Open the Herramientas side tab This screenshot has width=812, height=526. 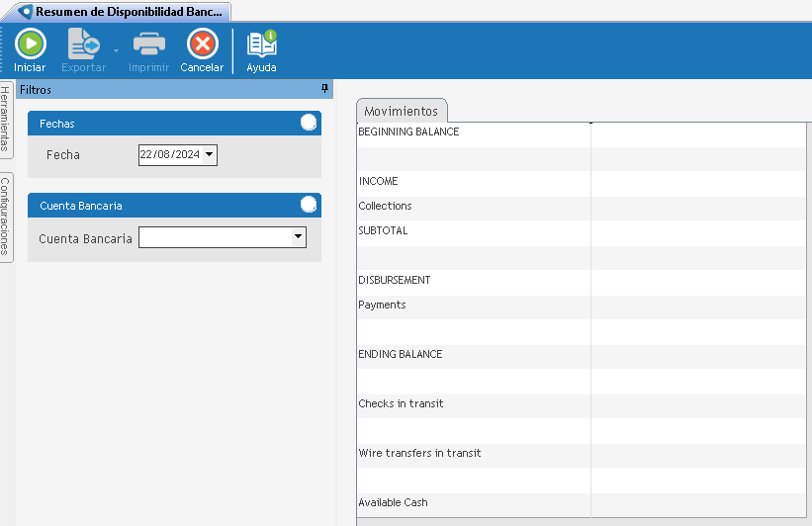pyautogui.click(x=6, y=119)
